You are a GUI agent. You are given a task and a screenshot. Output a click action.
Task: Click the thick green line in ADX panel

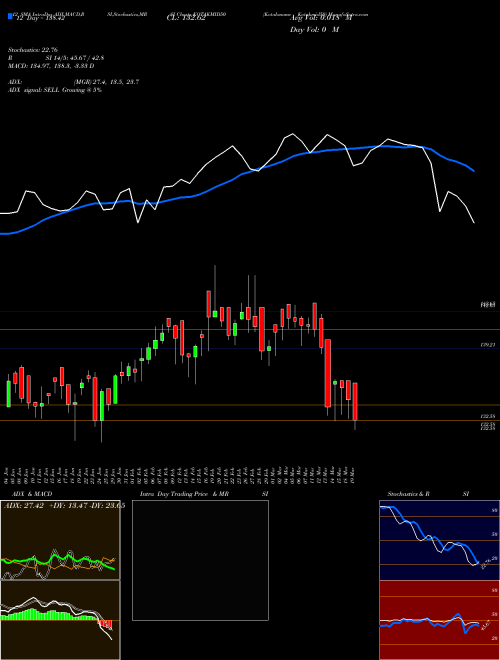tap(58, 562)
